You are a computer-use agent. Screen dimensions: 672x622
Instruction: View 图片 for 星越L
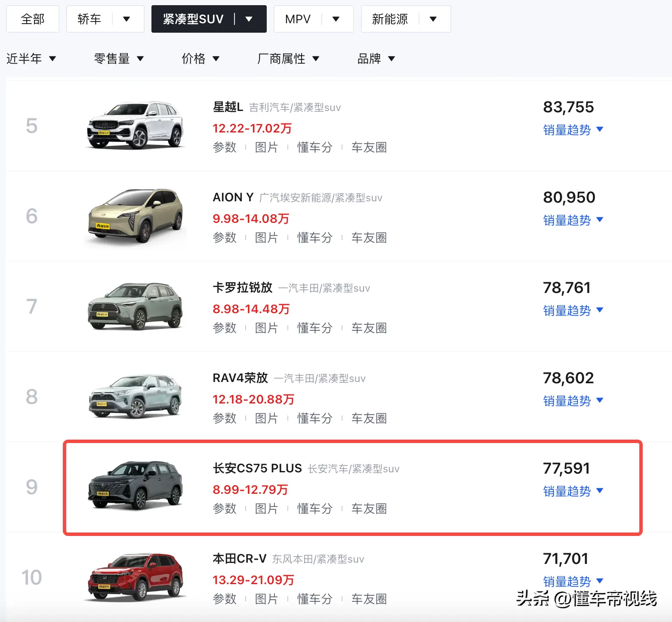[267, 147]
